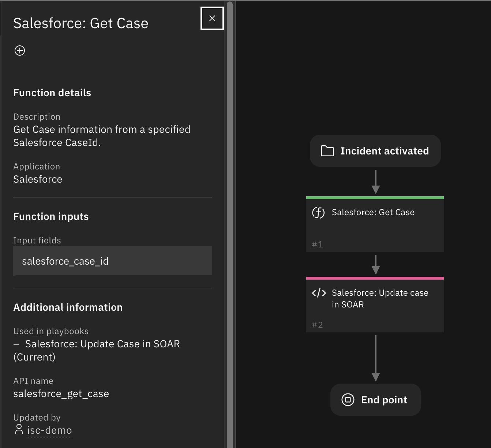Open the isc-demo user link

pyautogui.click(x=49, y=430)
